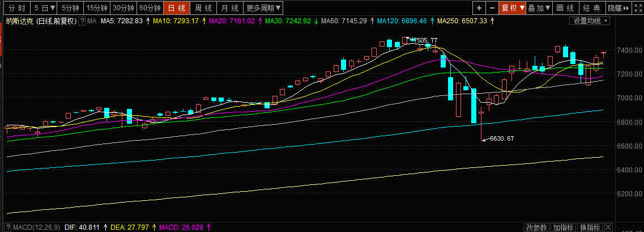This screenshot has width=644, height=232.
Task: Switch to 5分钟 period tab
Action: click(70, 8)
